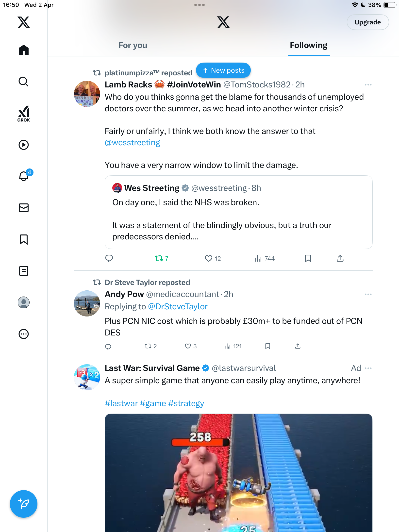Viewport: 399px width, 532px height.
Task: Open Grok from the sidebar
Action: pos(24,114)
